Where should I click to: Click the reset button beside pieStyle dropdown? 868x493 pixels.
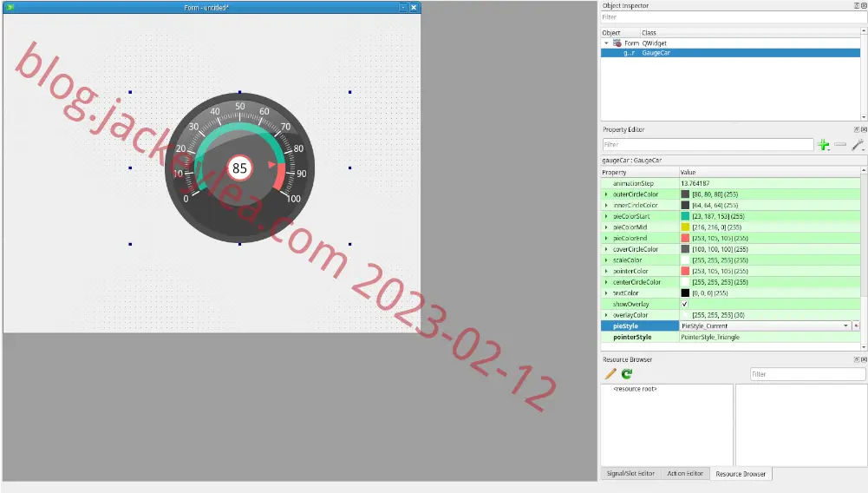(x=857, y=325)
